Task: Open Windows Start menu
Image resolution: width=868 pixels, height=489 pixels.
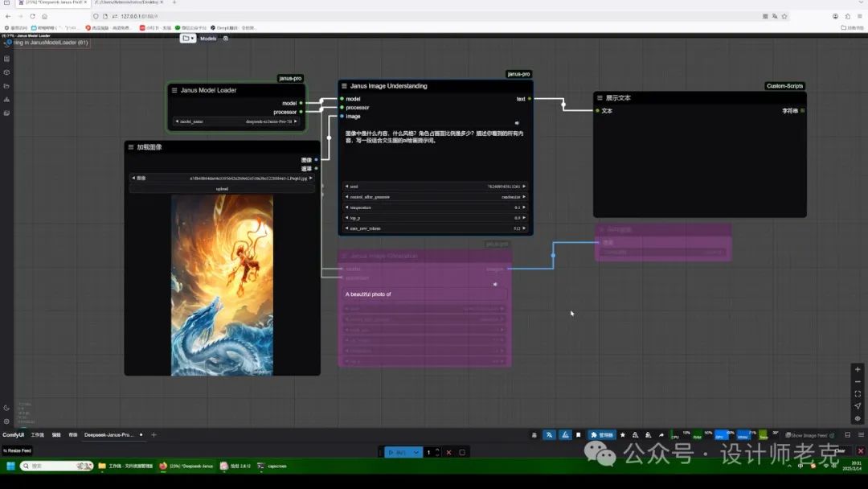Action: [x=10, y=466]
